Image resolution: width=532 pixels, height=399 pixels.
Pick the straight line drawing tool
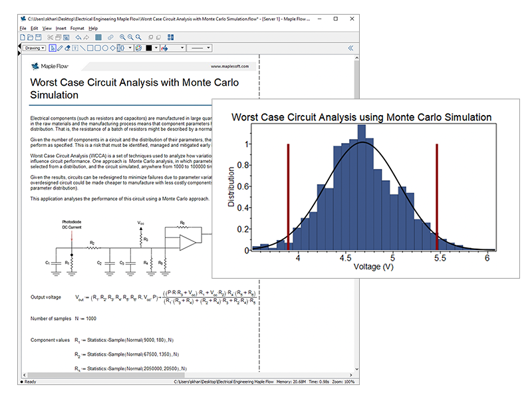point(82,48)
